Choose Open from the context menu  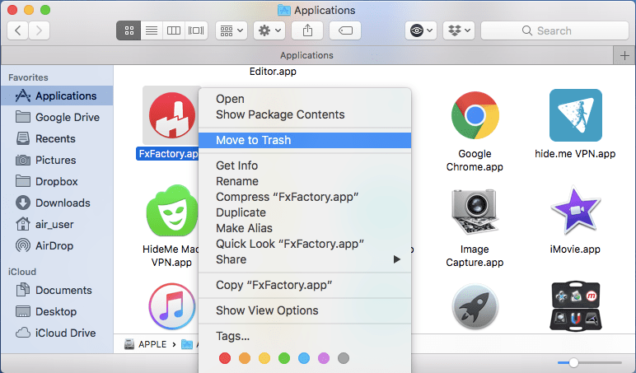coord(305,99)
